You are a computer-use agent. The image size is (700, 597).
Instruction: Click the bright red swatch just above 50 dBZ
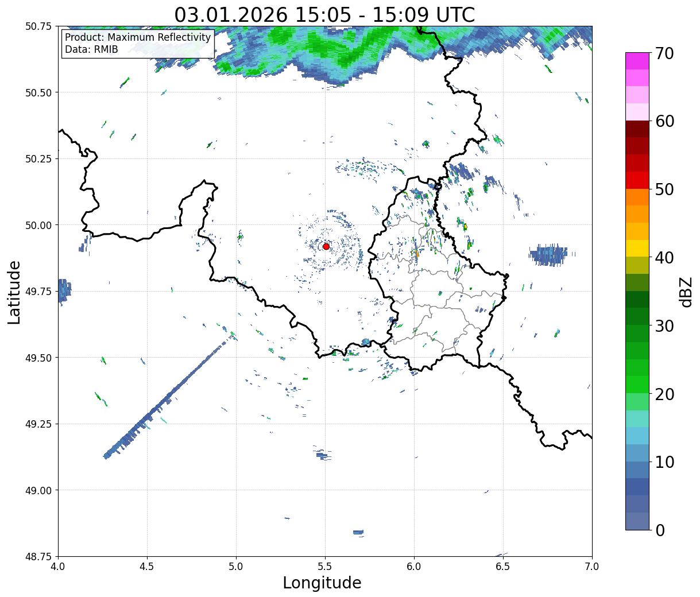pyautogui.click(x=637, y=180)
